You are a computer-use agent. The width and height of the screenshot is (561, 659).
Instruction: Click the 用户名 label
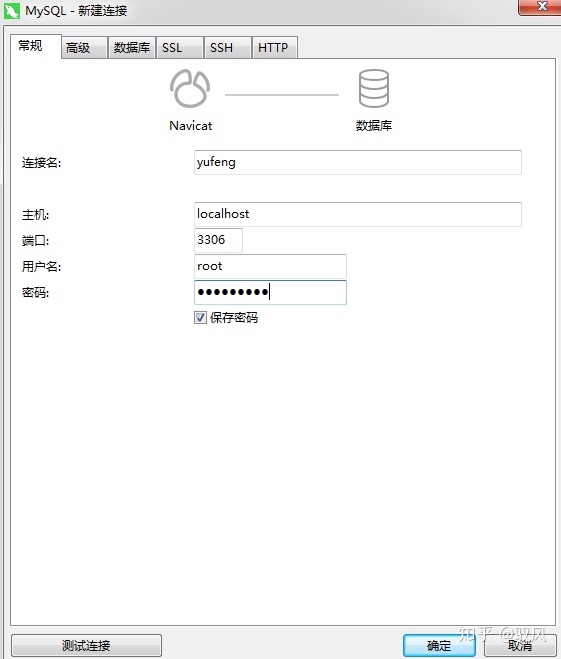(x=41, y=266)
